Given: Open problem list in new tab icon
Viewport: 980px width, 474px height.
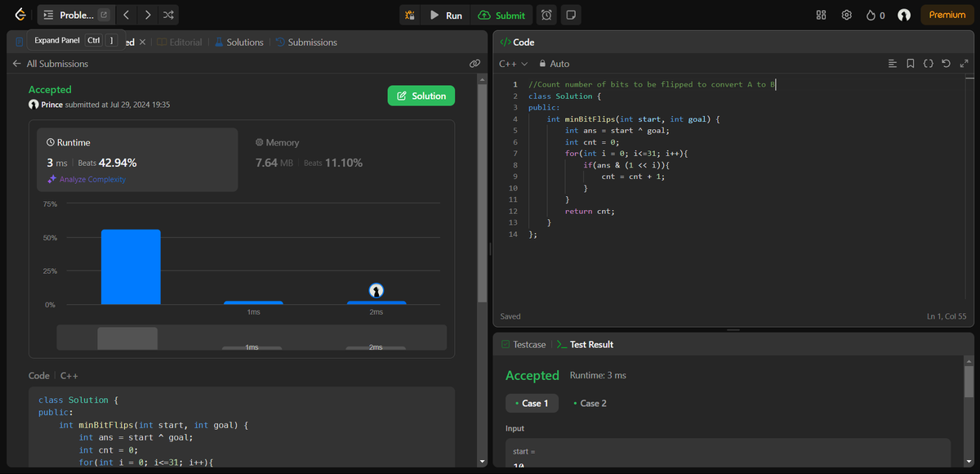Looking at the screenshot, I should (x=104, y=15).
